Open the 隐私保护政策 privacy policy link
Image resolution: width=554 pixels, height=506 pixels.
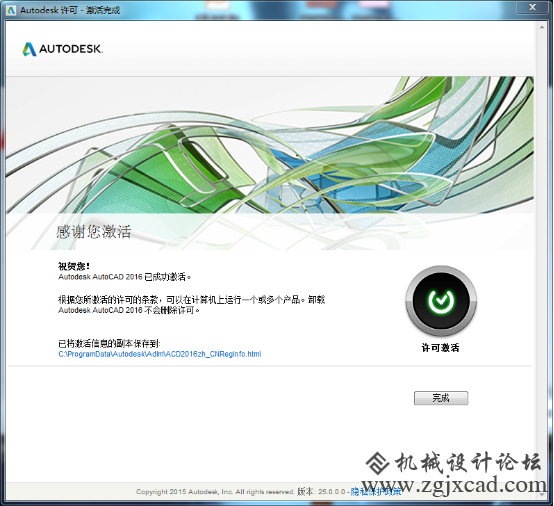(x=376, y=492)
